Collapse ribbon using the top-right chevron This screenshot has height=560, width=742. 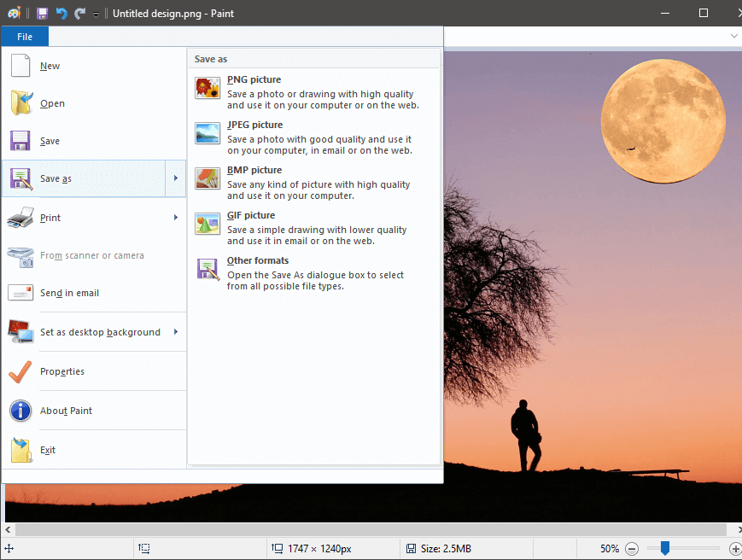point(733,37)
